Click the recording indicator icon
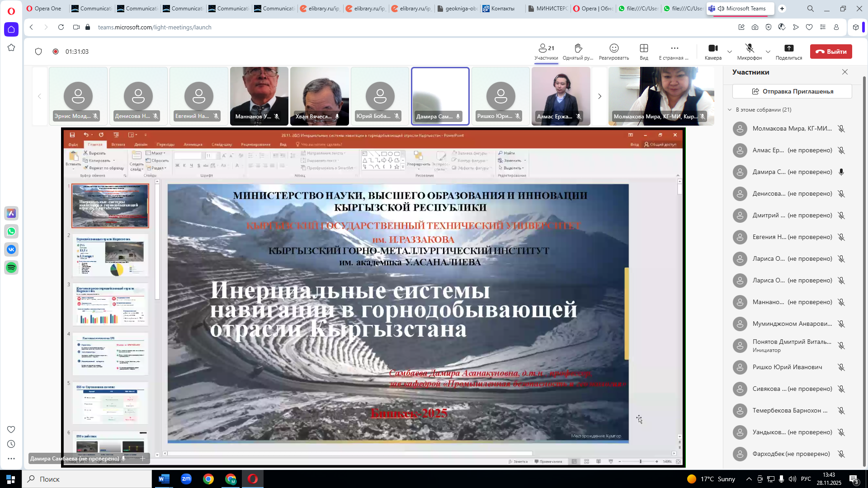 pos(56,52)
